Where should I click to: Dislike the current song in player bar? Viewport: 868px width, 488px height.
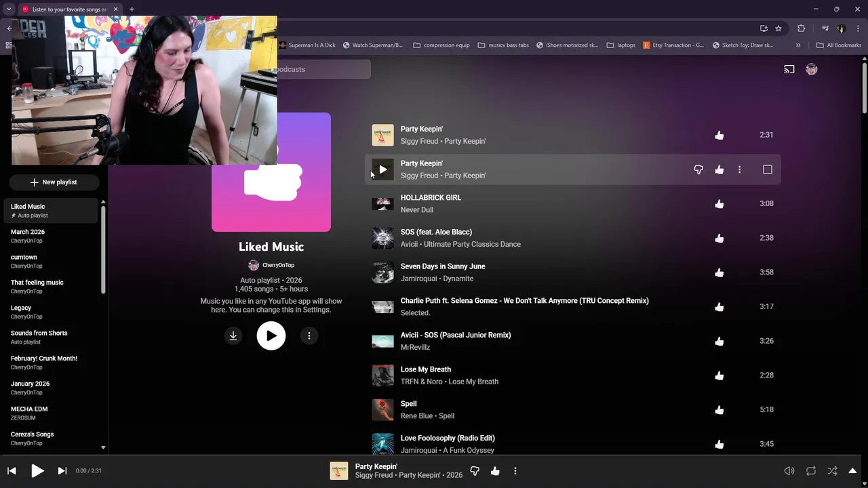click(x=475, y=471)
